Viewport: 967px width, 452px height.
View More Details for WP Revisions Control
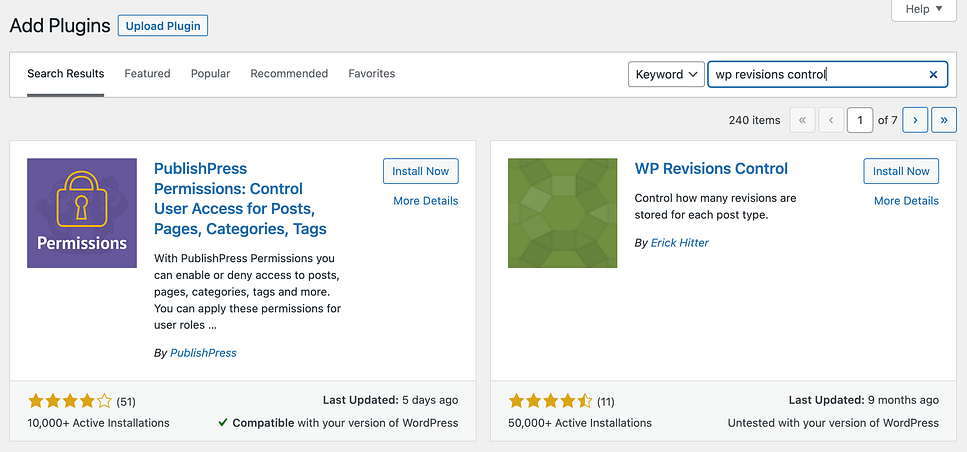906,201
